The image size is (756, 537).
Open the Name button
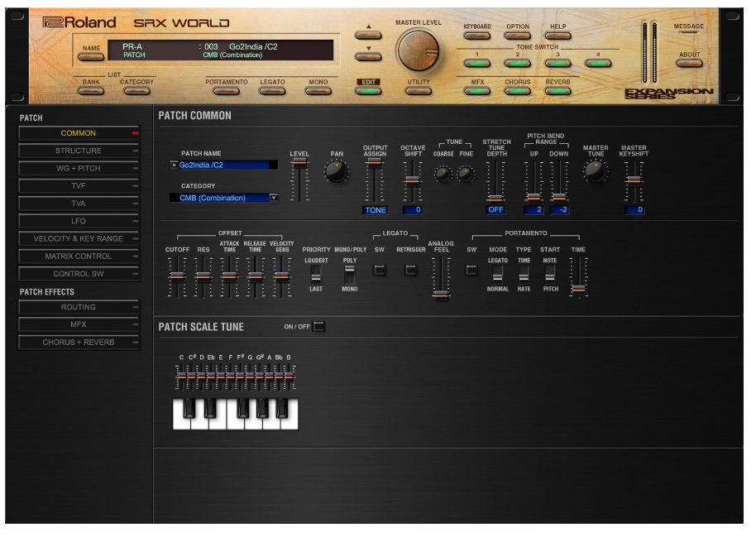point(91,57)
